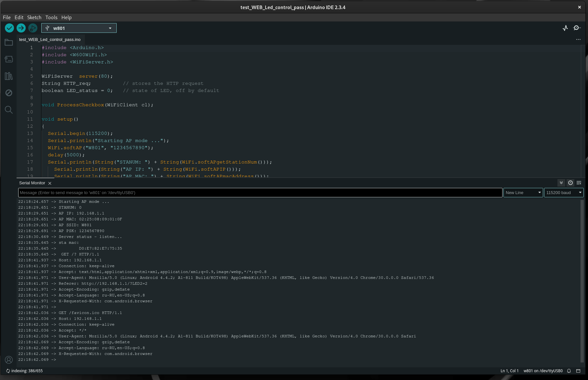Open the Debug sidebar panel icon

click(9, 93)
